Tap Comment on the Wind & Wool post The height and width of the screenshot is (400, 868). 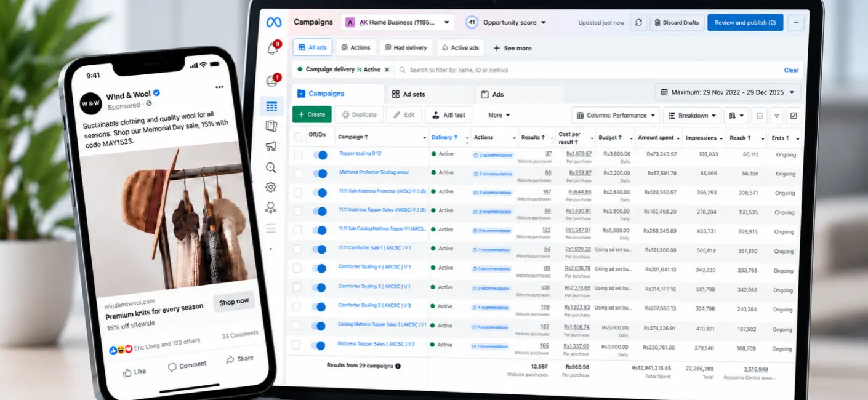tap(187, 366)
